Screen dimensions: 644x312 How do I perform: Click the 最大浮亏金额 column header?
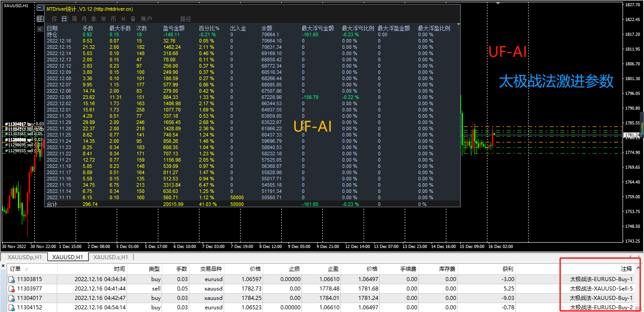318,28
